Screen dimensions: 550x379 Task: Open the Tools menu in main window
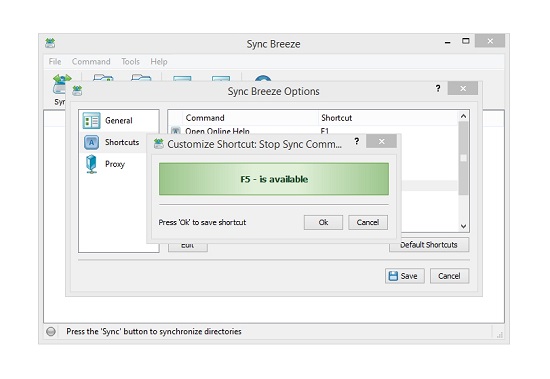(130, 62)
